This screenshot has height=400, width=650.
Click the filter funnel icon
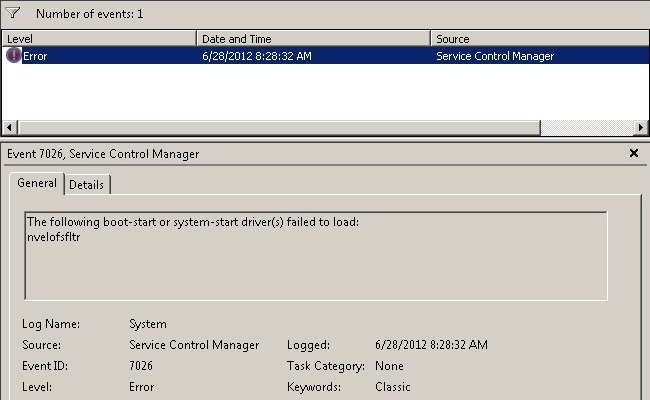14,14
